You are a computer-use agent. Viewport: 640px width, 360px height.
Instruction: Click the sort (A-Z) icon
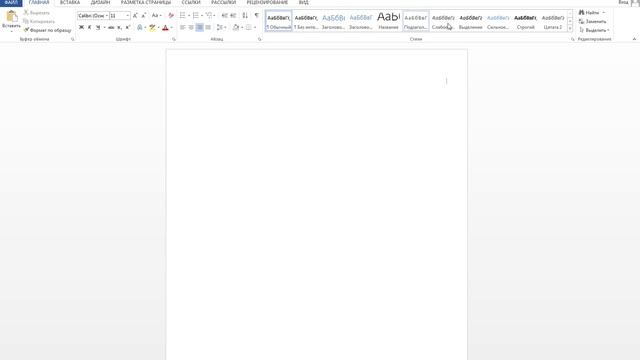[245, 16]
